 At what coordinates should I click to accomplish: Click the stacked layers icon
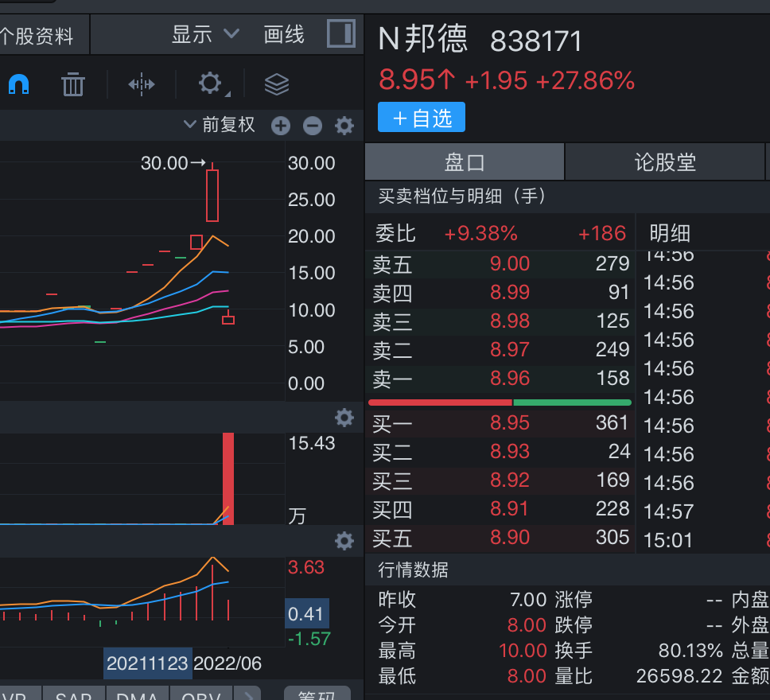[276, 84]
